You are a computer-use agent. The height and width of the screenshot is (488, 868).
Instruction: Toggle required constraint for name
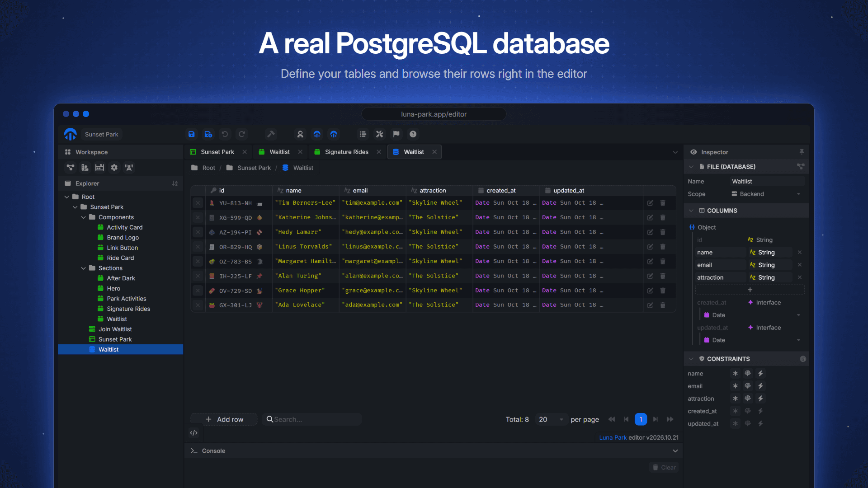pos(735,373)
